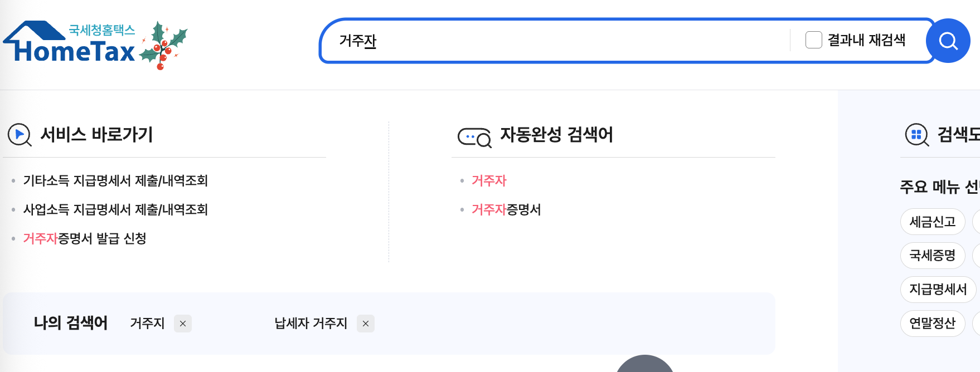Select the 국세증명 menu chip
980x372 pixels.
pyautogui.click(x=933, y=256)
